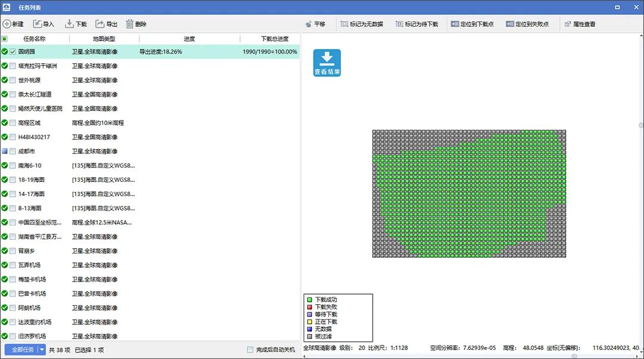Click 正在下载 yellow legend swatch
The height and width of the screenshot is (359, 644).
309,321
